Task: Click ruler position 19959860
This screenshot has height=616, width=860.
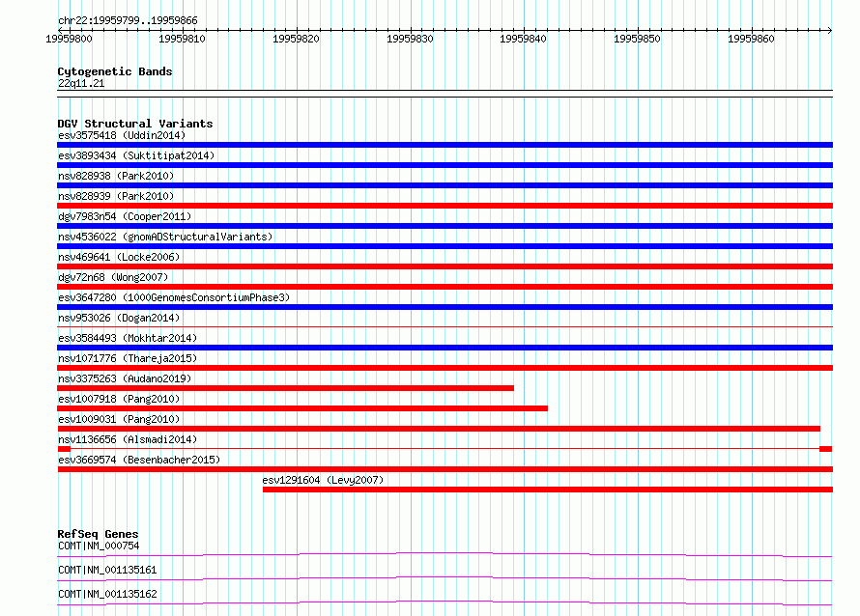Action: pyautogui.click(x=752, y=39)
